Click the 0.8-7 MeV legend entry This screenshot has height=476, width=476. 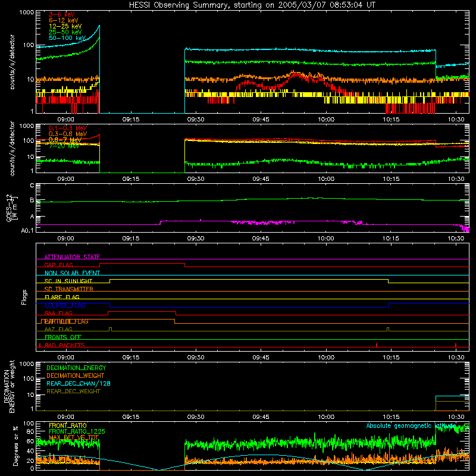(x=65, y=140)
